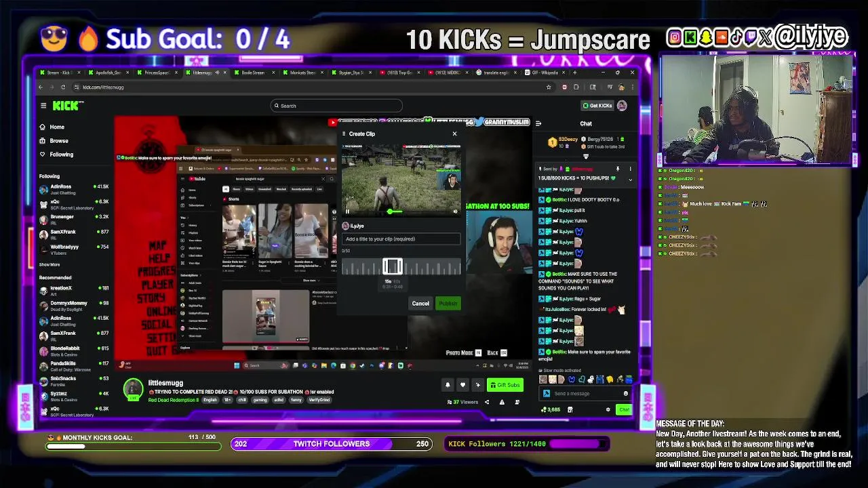Cancel the clip creation
Viewport: 868px width, 488px height.
click(x=420, y=303)
